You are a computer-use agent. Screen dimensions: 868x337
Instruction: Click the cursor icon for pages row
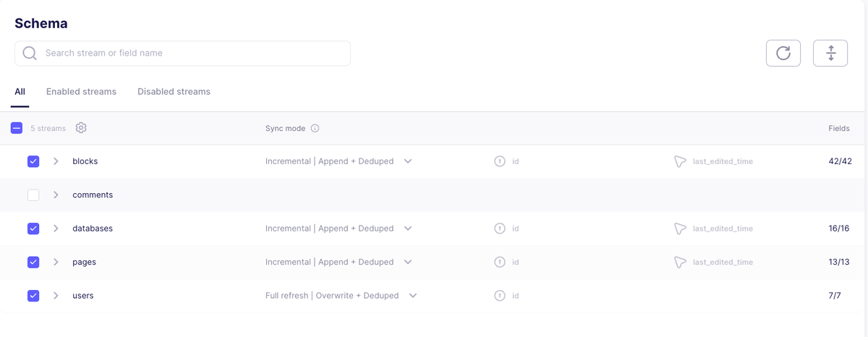(x=679, y=262)
